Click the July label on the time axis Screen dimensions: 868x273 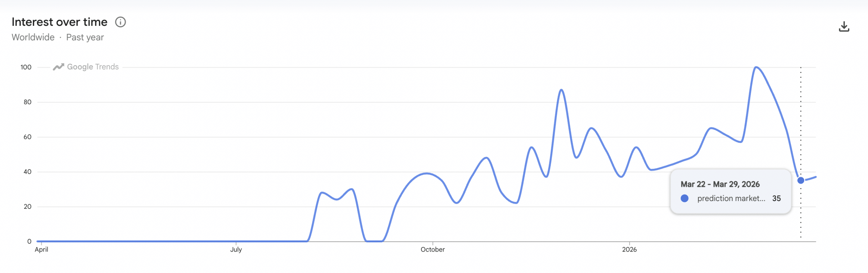coord(236,250)
